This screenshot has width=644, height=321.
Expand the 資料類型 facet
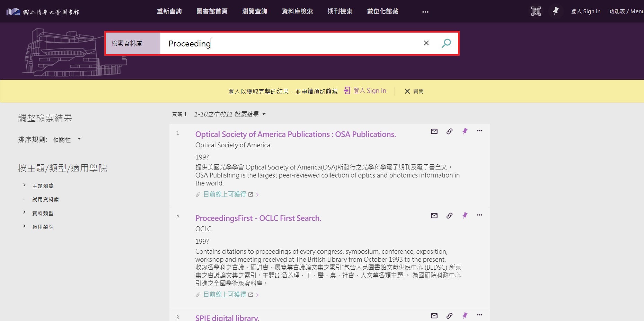(25, 212)
